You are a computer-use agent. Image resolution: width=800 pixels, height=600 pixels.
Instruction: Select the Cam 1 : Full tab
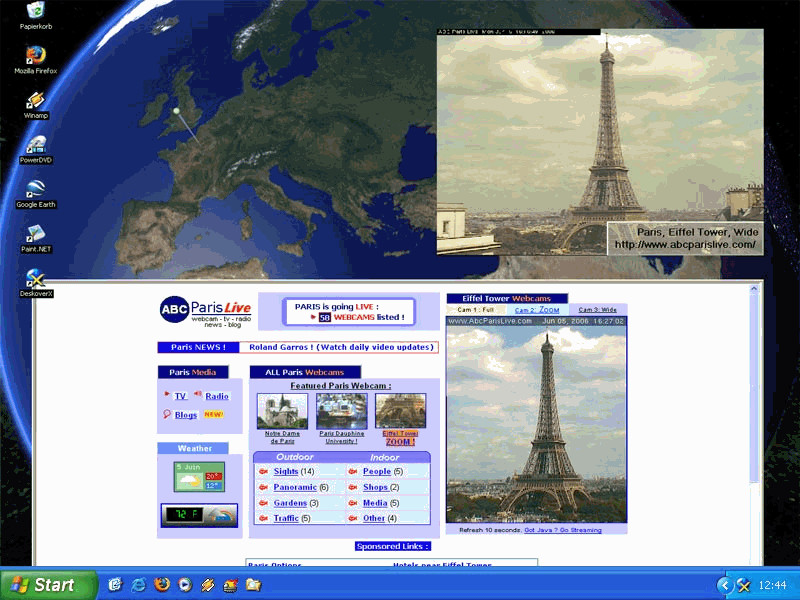(476, 310)
